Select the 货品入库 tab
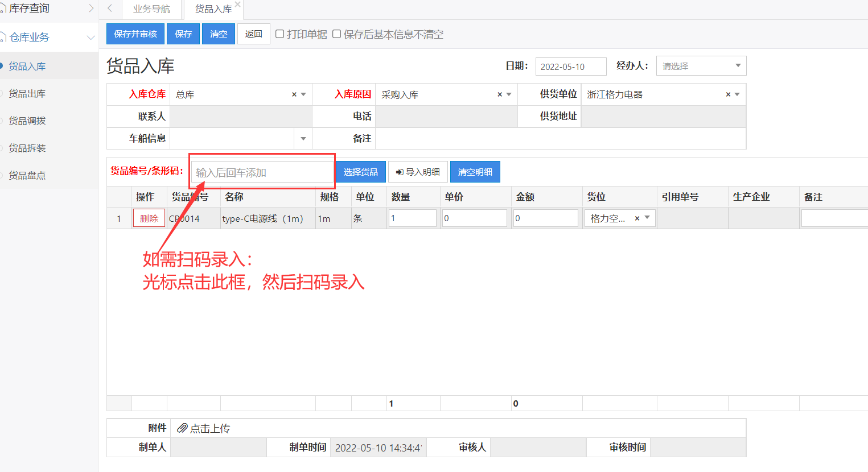The image size is (868, 472). [213, 9]
